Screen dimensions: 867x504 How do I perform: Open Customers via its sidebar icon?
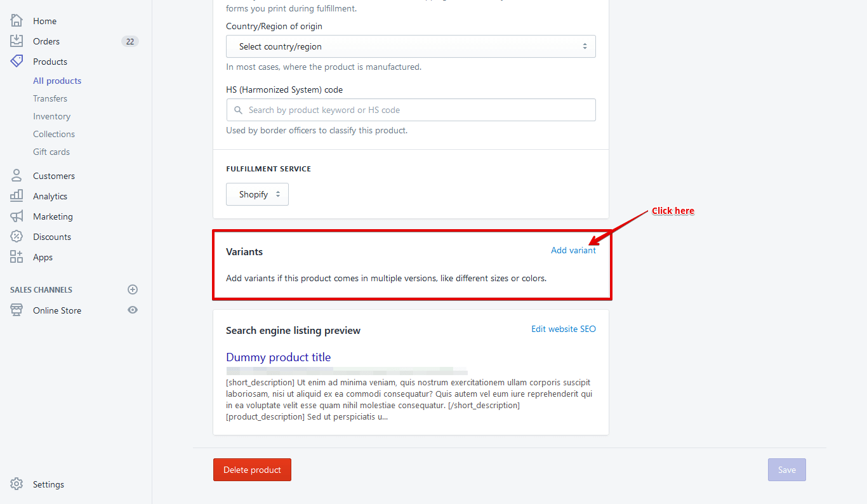17,175
